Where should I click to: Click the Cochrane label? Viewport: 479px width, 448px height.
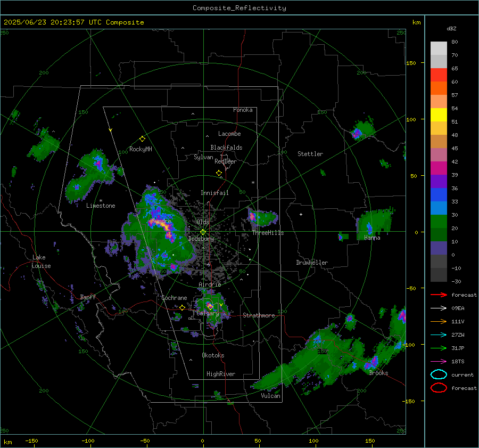(x=174, y=298)
